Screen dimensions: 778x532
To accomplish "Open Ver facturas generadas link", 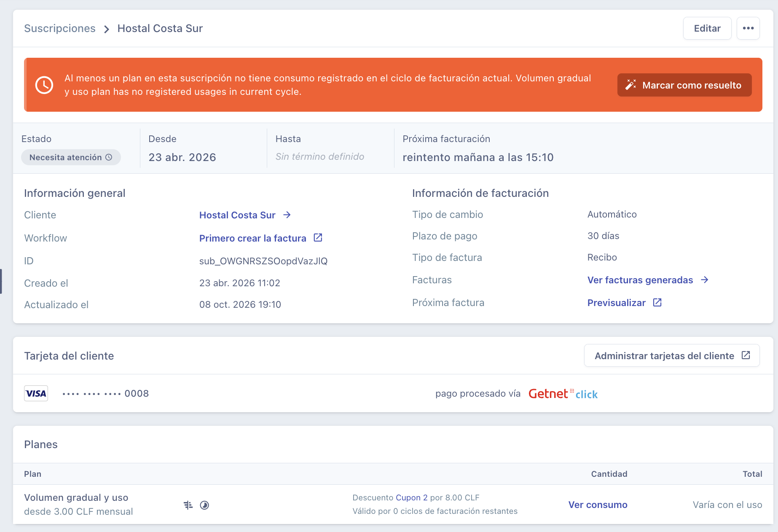I will click(x=640, y=280).
